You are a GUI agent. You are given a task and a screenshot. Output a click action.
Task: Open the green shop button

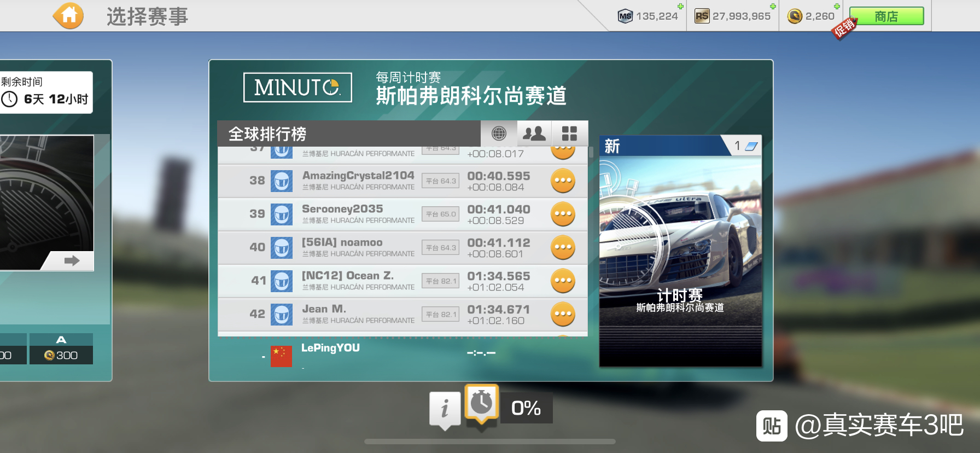pos(886,16)
